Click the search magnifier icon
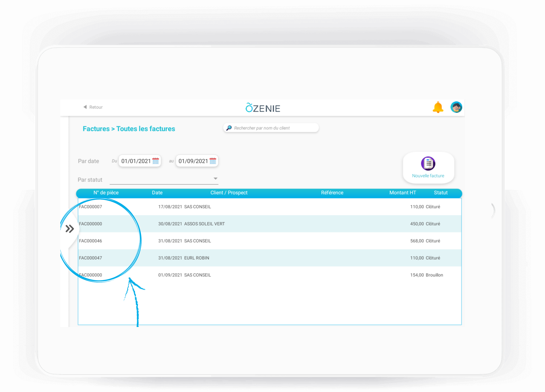 [229, 128]
